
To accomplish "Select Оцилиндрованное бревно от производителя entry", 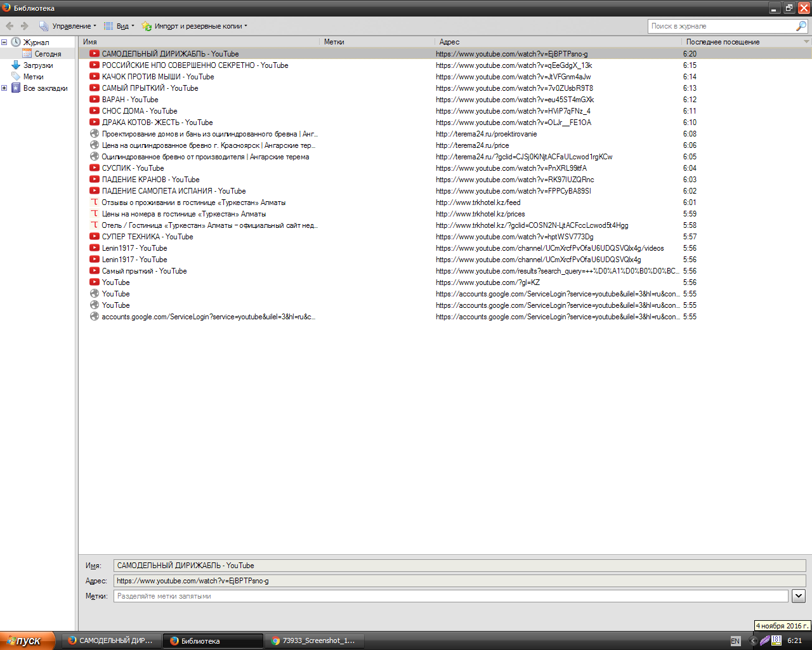I will coord(445,157).
